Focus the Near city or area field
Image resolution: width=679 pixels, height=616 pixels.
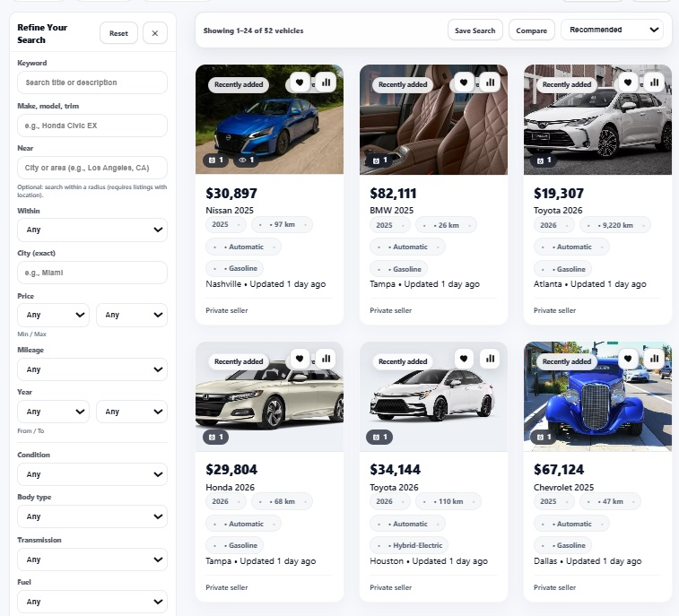(92, 168)
